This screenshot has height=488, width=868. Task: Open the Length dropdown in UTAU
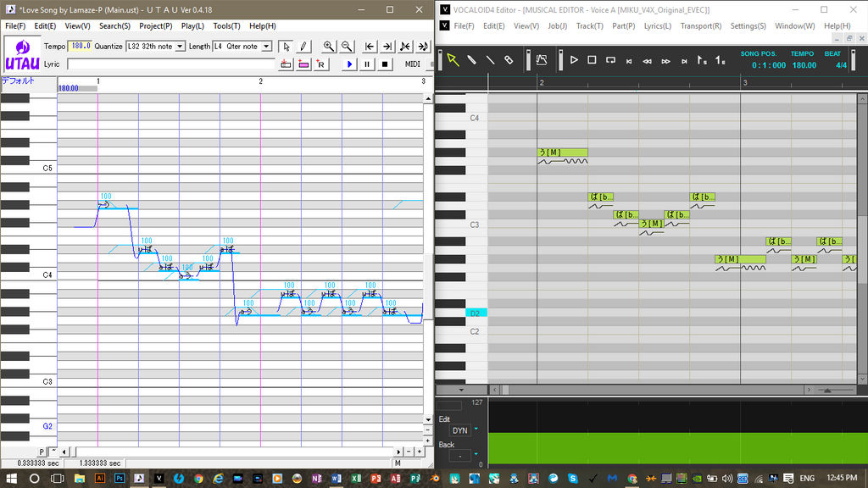pos(266,47)
